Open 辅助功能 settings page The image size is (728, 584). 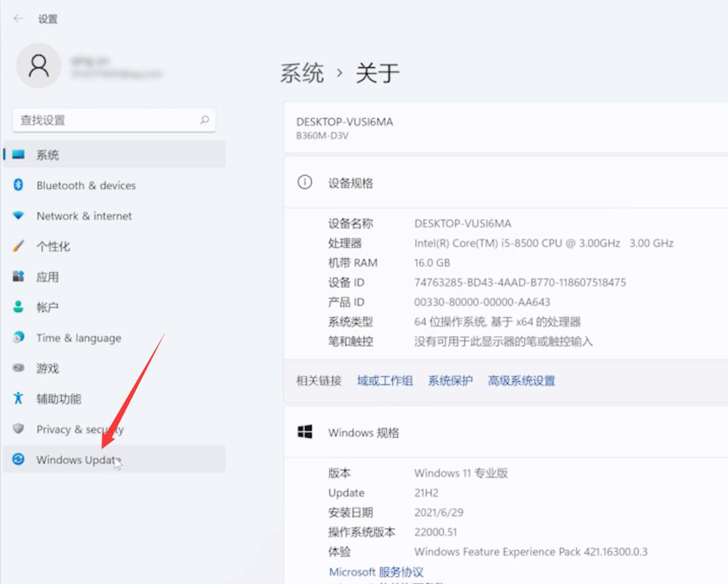click(x=114, y=398)
